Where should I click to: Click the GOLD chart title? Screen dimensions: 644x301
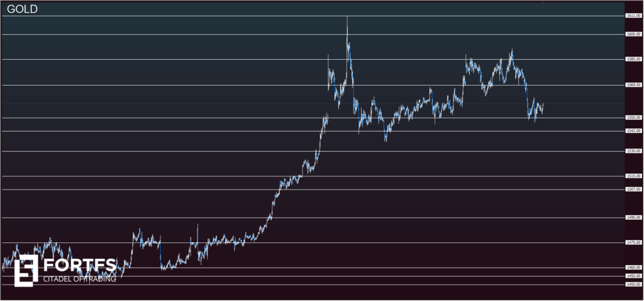(21, 9)
